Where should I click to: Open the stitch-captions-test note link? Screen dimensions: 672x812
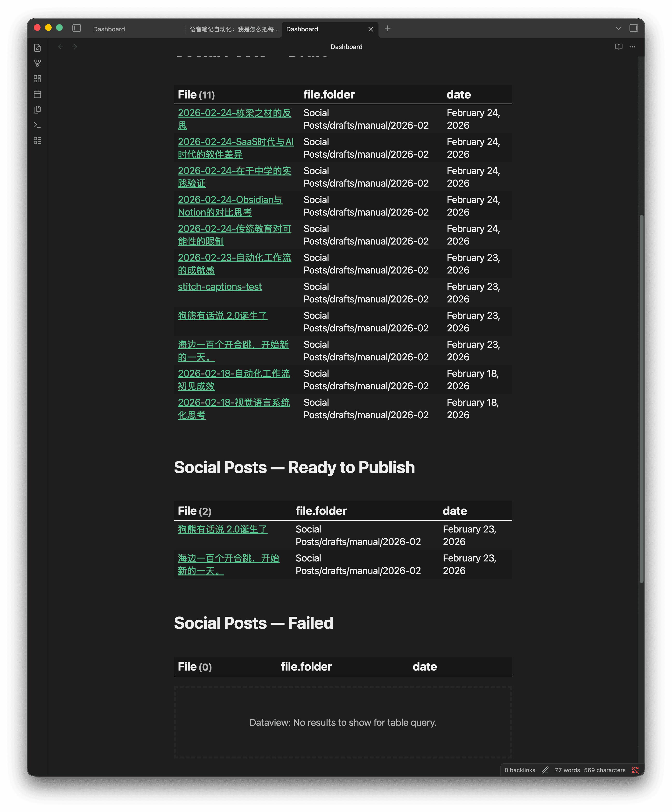coord(220,287)
